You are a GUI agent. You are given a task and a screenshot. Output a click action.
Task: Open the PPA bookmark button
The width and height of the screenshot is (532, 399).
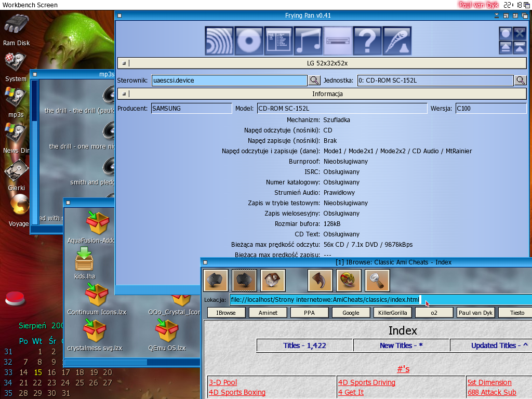coord(310,312)
